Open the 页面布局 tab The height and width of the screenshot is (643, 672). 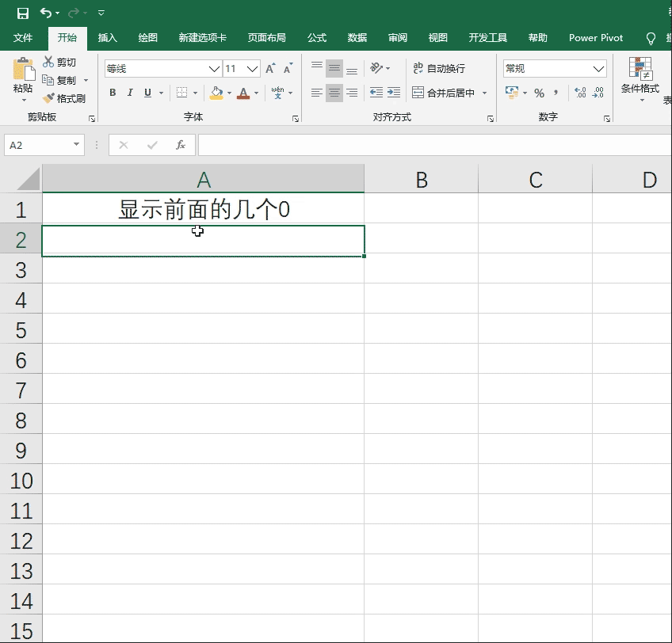[x=266, y=38]
